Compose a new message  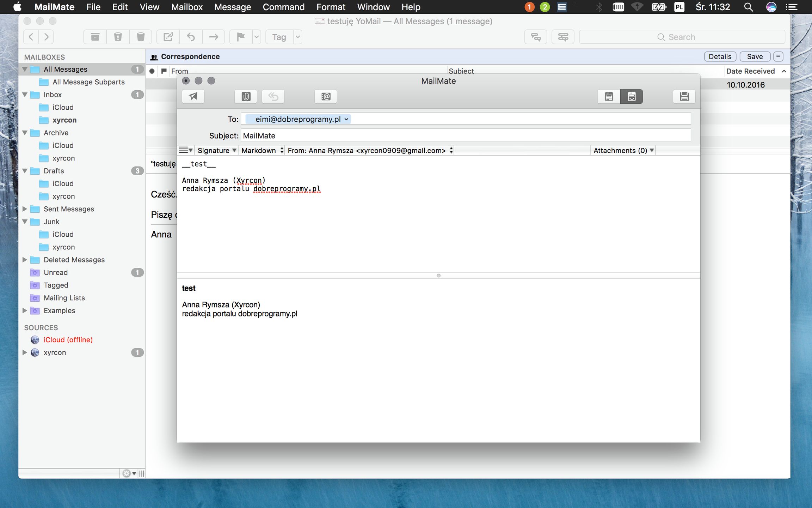(168, 36)
